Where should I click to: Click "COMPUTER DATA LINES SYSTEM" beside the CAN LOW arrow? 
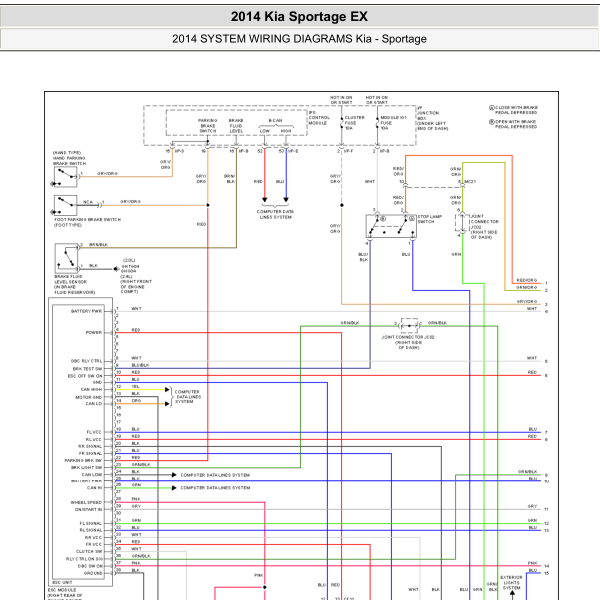[x=215, y=475]
